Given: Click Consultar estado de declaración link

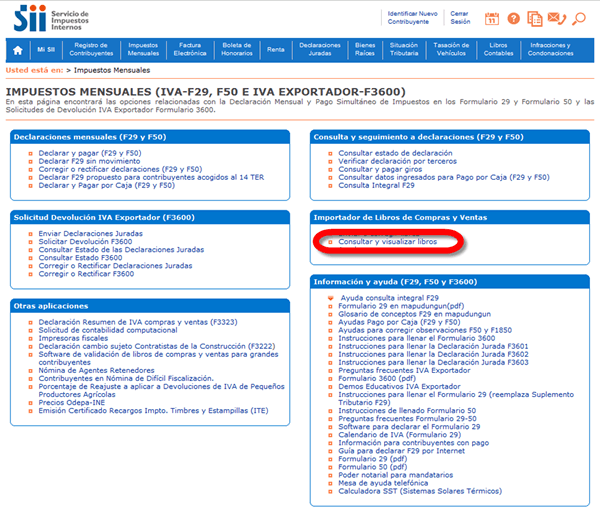Looking at the screenshot, I should 395,153.
